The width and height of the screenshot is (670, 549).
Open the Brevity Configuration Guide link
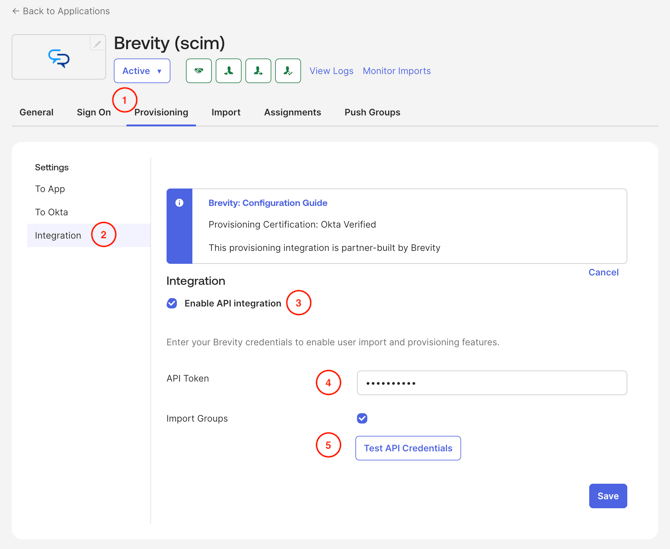pos(268,203)
